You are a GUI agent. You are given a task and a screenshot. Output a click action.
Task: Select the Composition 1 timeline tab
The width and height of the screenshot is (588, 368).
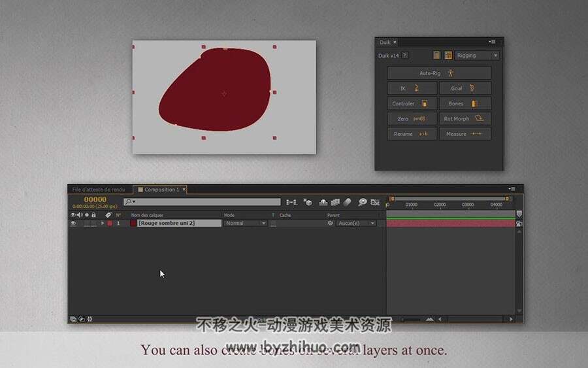coord(161,190)
